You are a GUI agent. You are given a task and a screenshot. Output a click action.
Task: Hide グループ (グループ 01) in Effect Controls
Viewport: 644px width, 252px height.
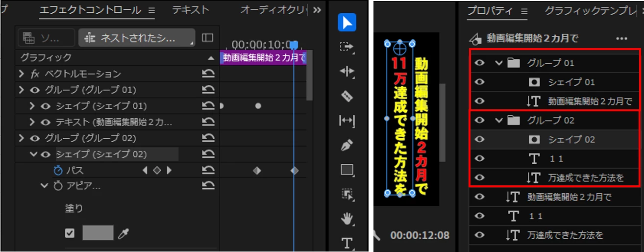pos(35,90)
